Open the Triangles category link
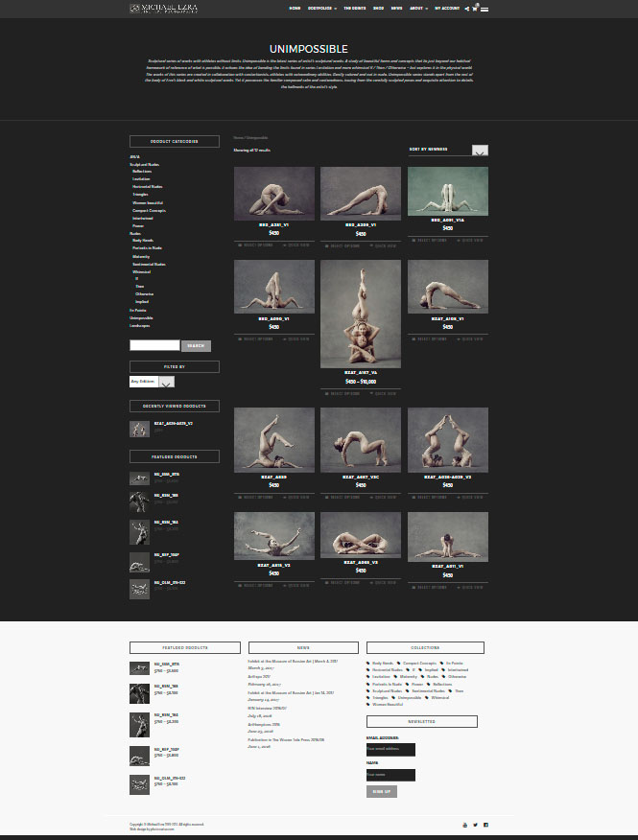 click(140, 195)
